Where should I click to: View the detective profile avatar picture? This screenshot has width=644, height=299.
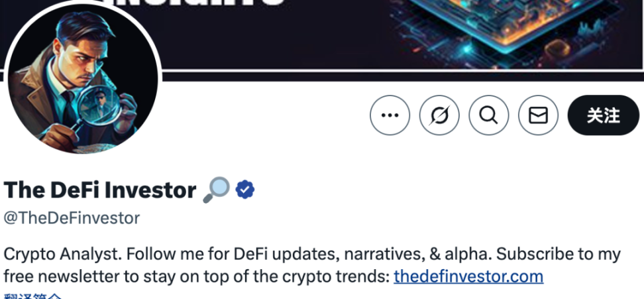[x=83, y=77]
